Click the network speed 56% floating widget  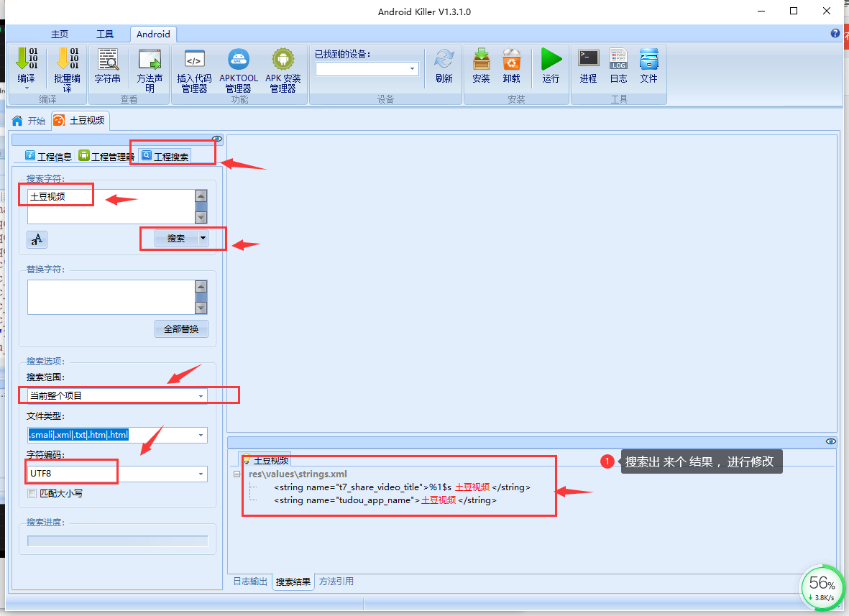(x=822, y=588)
